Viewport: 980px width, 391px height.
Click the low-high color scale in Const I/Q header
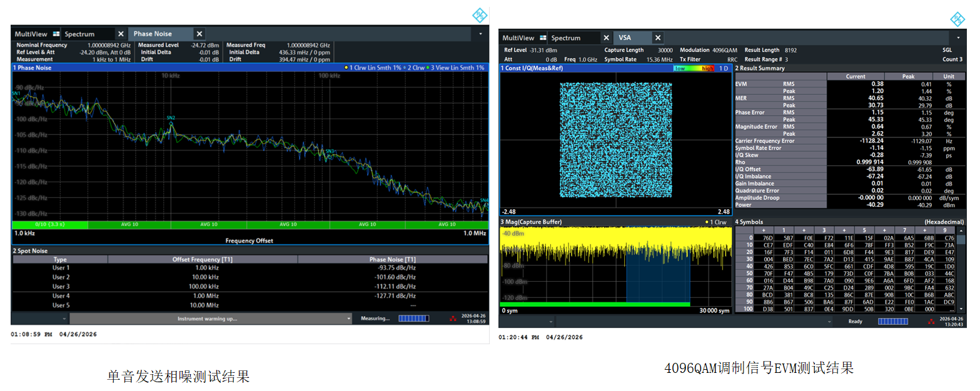coord(694,68)
